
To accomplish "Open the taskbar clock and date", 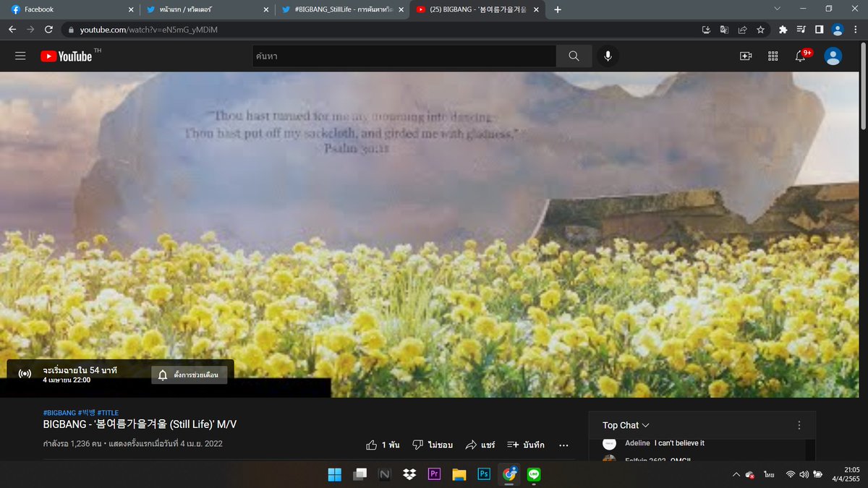I will pyautogui.click(x=846, y=474).
